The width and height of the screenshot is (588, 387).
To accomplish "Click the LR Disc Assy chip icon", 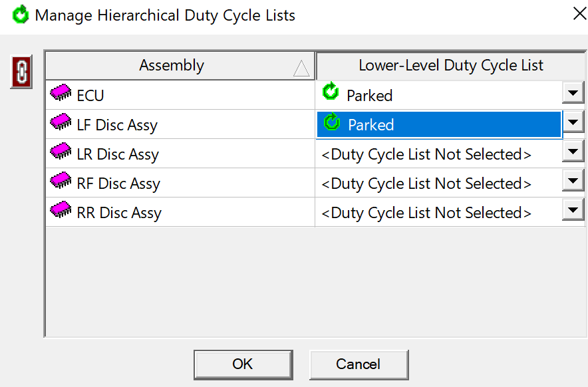I will coord(61,151).
